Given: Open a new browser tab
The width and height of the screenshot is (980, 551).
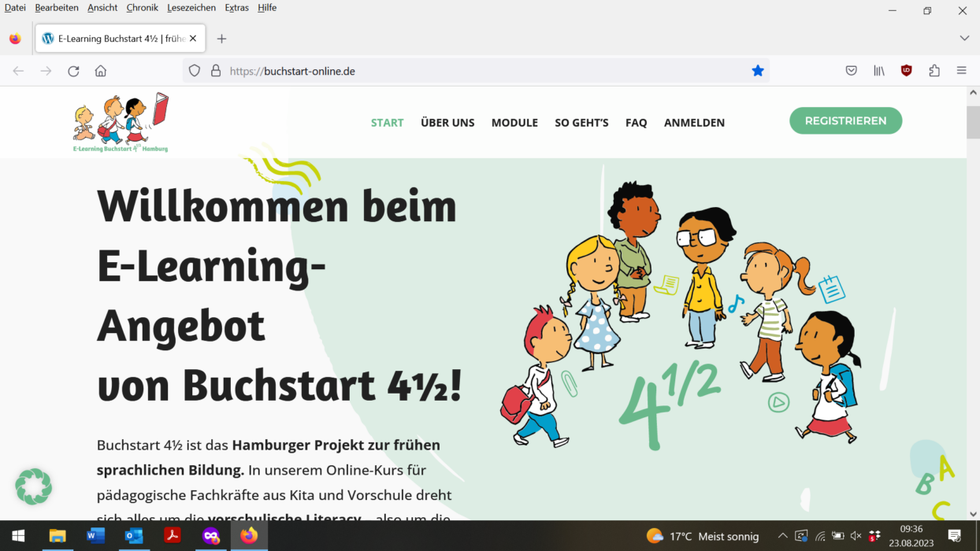Looking at the screenshot, I should tap(221, 39).
